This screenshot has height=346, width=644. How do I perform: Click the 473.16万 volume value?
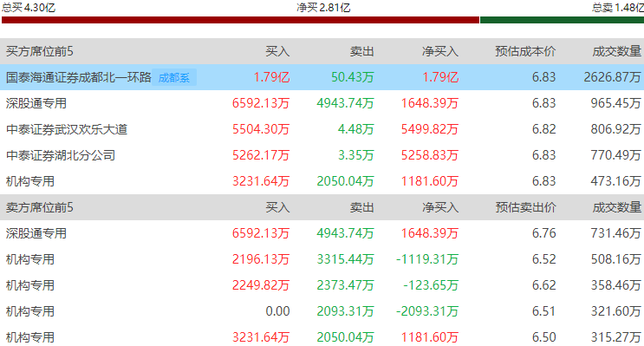(616, 181)
